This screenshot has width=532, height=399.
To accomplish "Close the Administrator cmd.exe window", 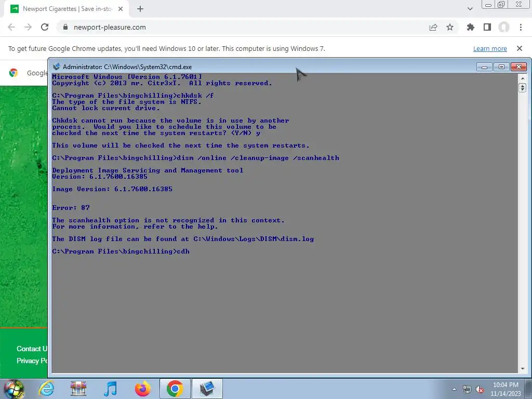I will pyautogui.click(x=518, y=67).
